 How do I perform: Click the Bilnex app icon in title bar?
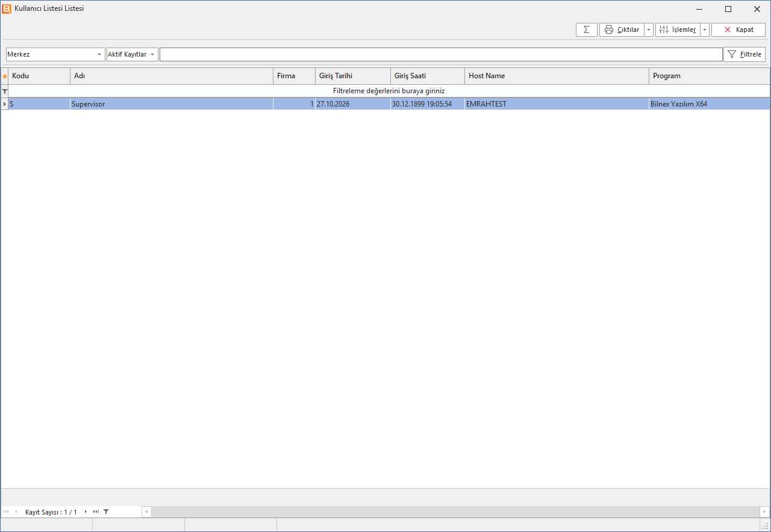click(7, 9)
